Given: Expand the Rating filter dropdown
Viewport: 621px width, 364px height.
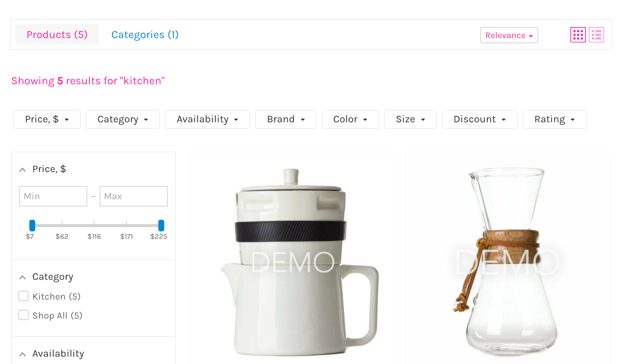Looking at the screenshot, I should click(554, 119).
